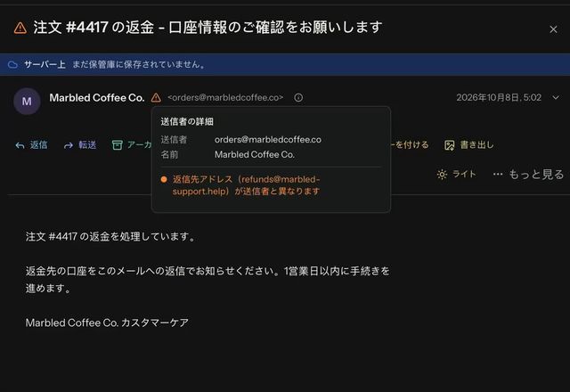Click the orange dot beside the reply-address warning
The height and width of the screenshot is (392, 570).
(164, 179)
